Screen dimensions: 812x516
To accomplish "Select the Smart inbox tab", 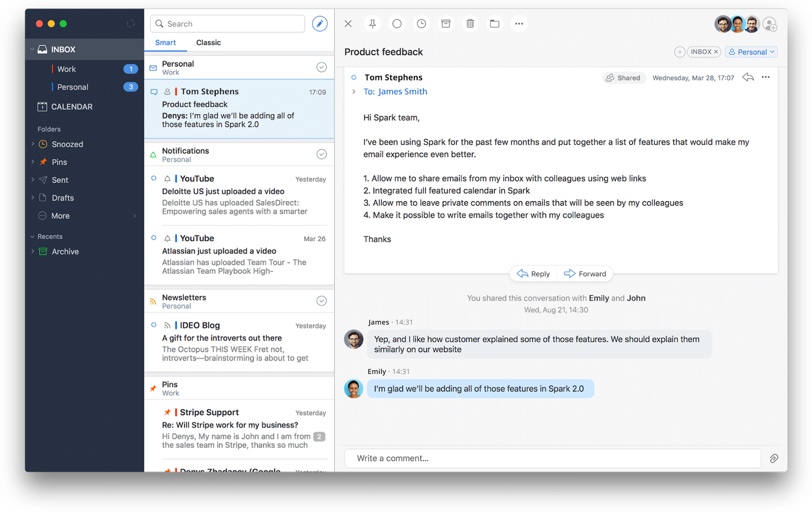I will 165,43.
